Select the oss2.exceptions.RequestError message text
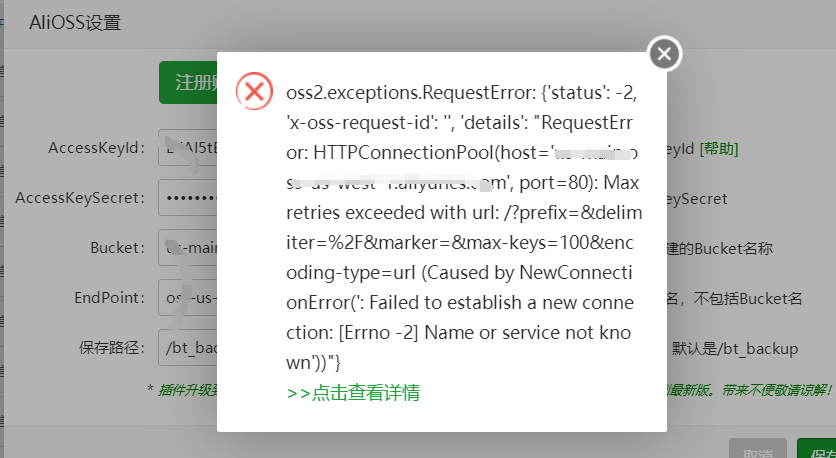The height and width of the screenshot is (458, 836). pos(462,228)
